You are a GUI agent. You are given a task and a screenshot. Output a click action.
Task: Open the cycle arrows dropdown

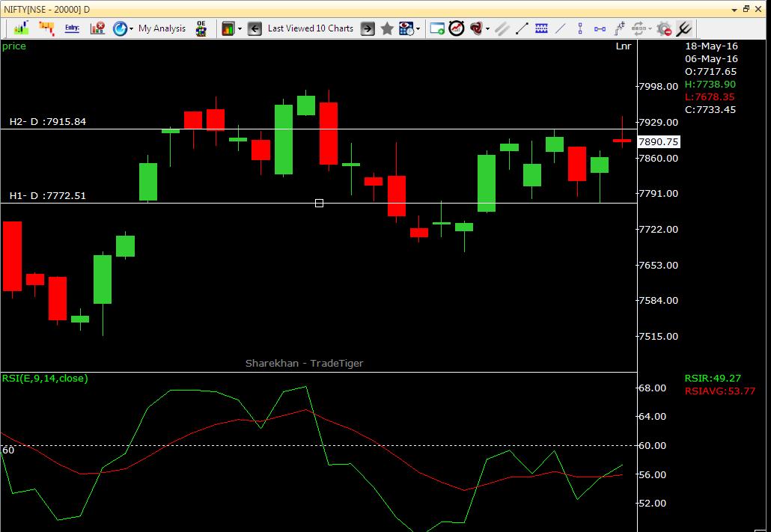pos(648,28)
